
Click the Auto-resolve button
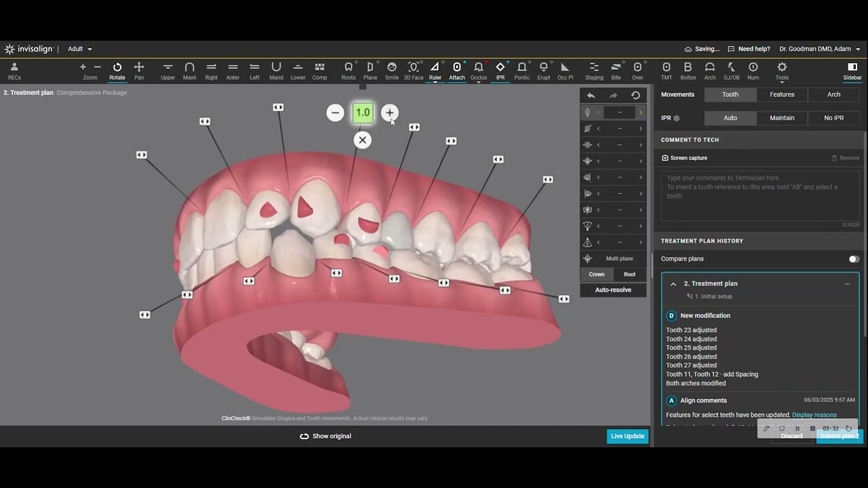click(x=613, y=290)
